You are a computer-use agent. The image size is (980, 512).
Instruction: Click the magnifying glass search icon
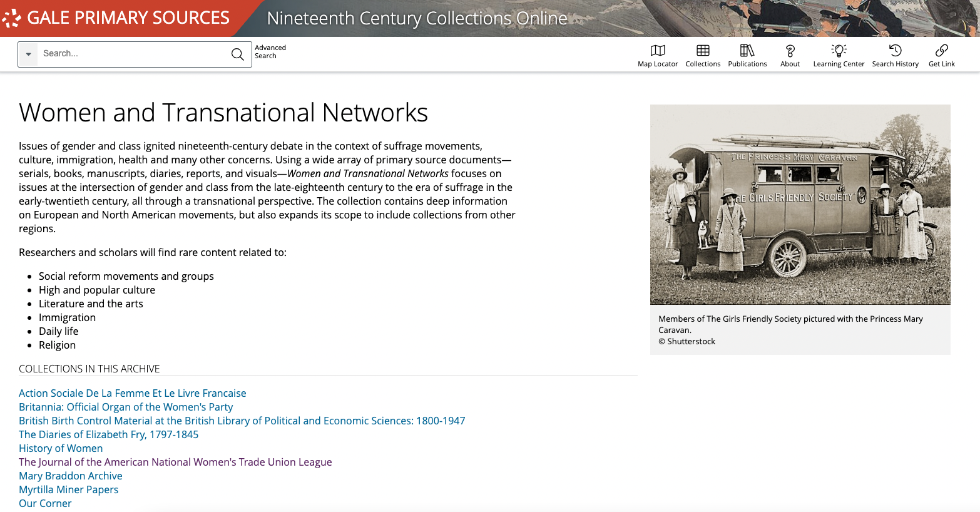tap(238, 54)
